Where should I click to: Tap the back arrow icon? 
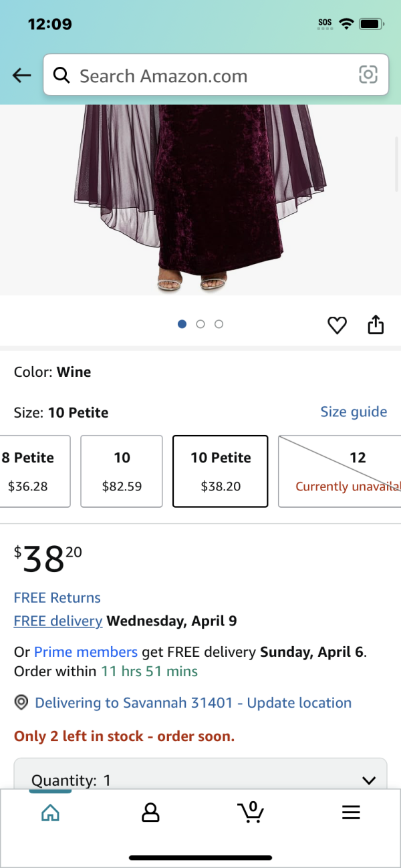[22, 76]
